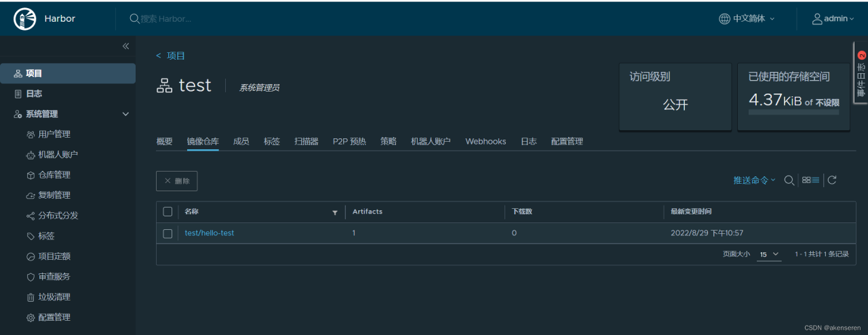Sort by the 下载数 column header
Viewport: 868px width, 335px height.
pyautogui.click(x=521, y=212)
